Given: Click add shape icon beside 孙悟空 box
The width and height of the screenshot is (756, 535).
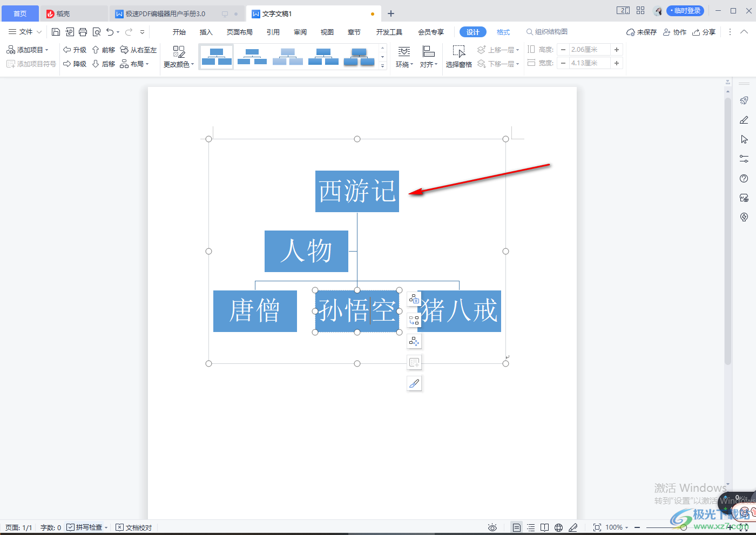Looking at the screenshot, I should click(x=414, y=299).
